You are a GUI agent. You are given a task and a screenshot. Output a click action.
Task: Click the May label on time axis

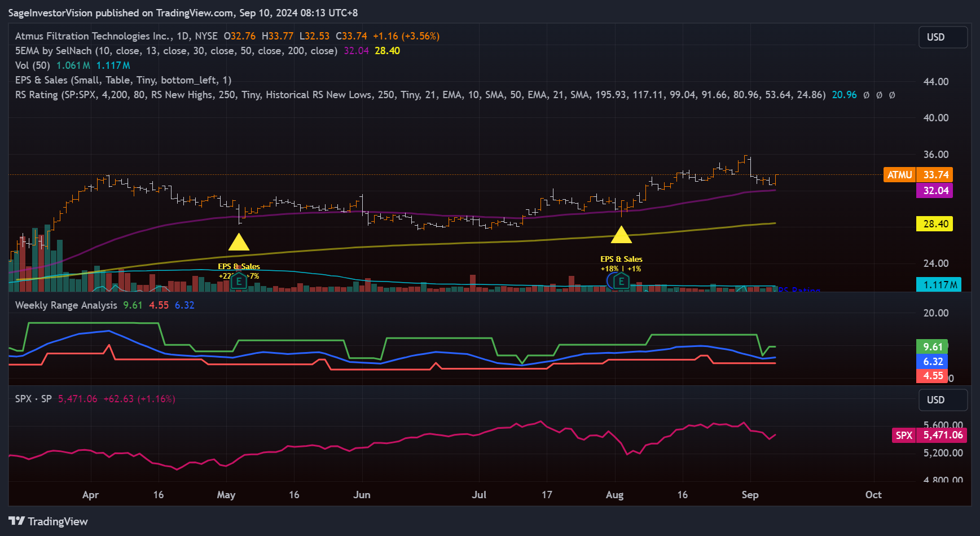tap(226, 495)
